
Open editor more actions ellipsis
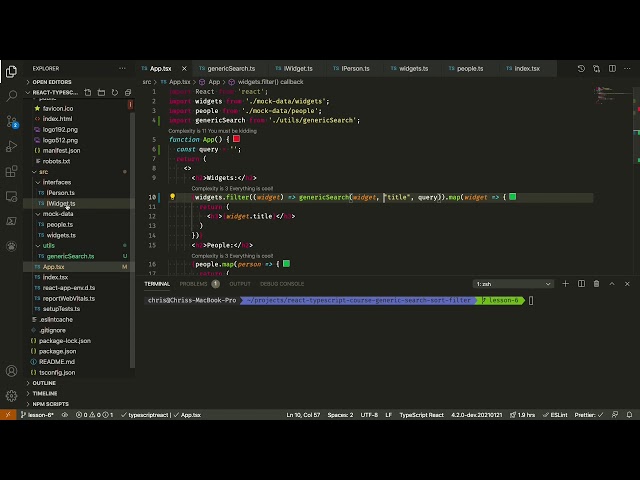pos(627,69)
